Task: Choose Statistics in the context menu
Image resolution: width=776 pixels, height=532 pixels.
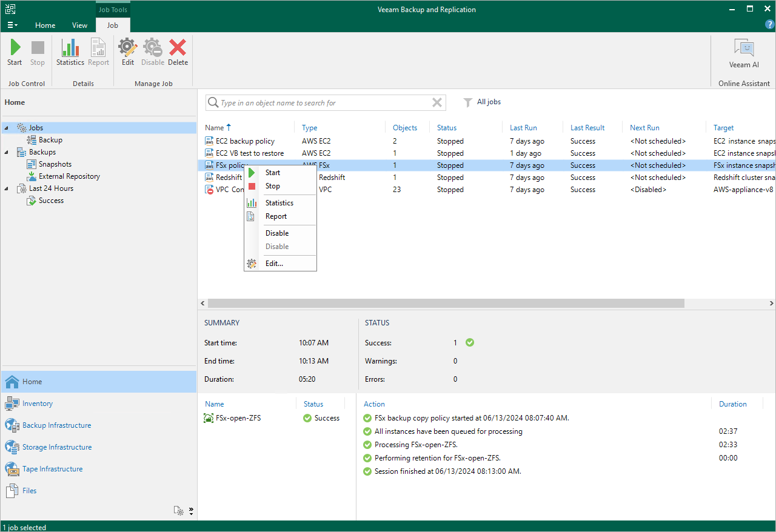Action: (280, 203)
